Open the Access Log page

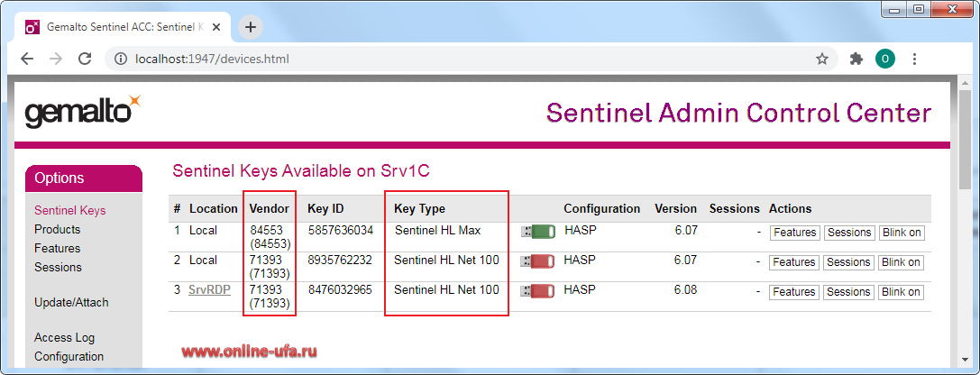[x=64, y=337]
